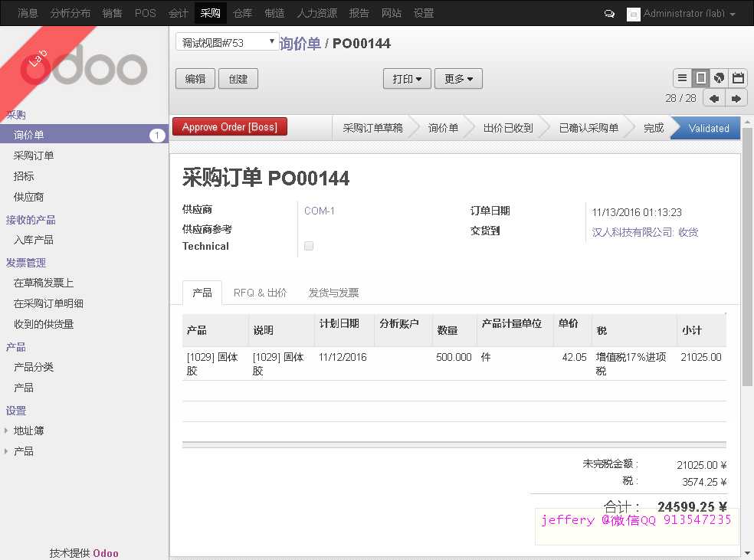Open the POS top menu
Viewport: 754px width, 560px height.
(146, 13)
